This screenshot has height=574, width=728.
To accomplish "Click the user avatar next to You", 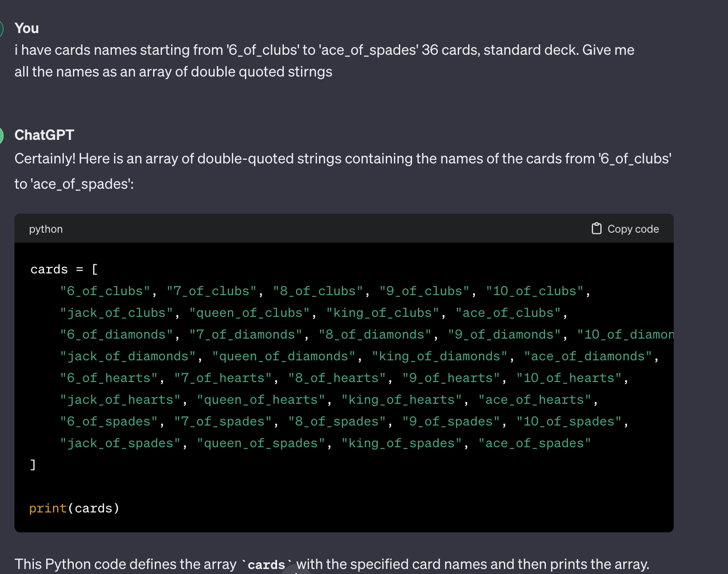I will (1, 29).
